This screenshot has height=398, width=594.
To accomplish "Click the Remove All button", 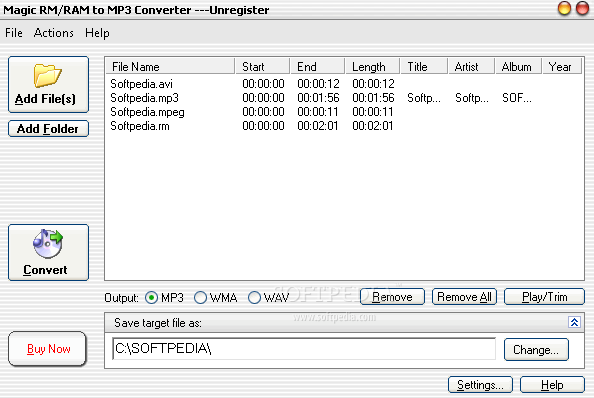I will tap(464, 297).
